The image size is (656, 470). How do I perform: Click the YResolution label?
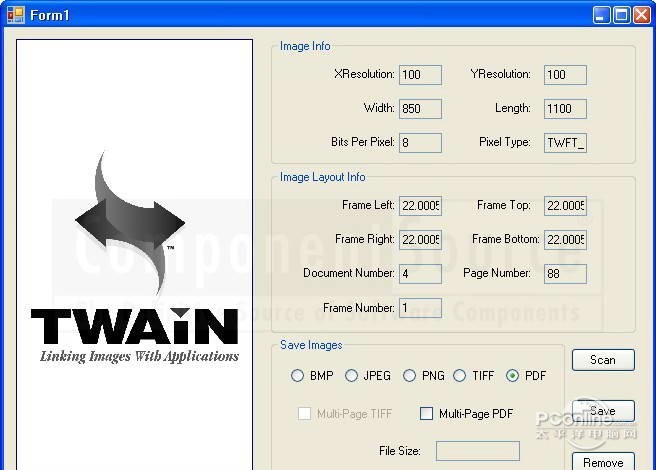pyautogui.click(x=500, y=74)
